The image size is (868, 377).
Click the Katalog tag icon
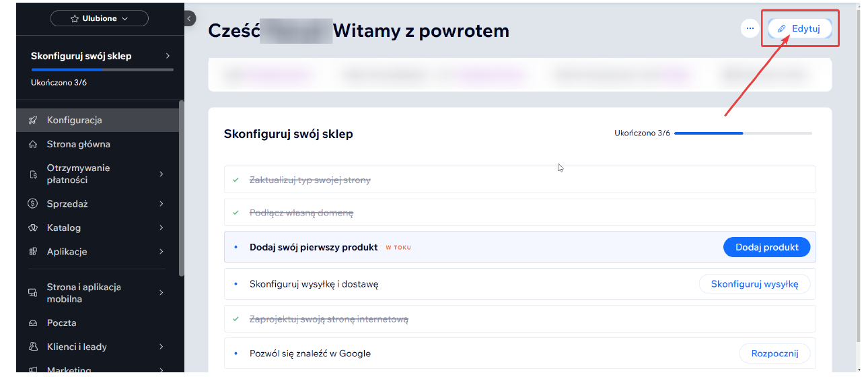point(32,228)
